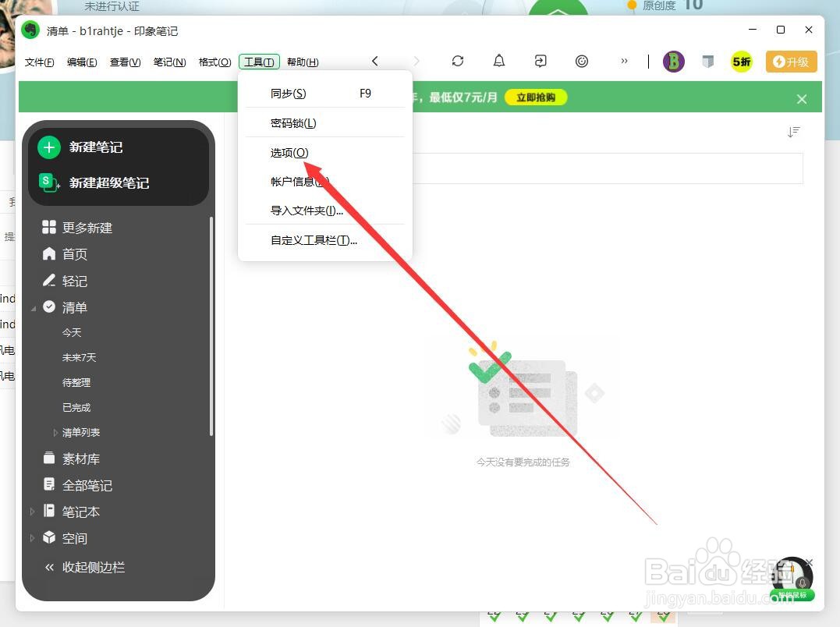Click the 清单 checkmark circle icon
Screen dimensions: 840x627
[49, 306]
